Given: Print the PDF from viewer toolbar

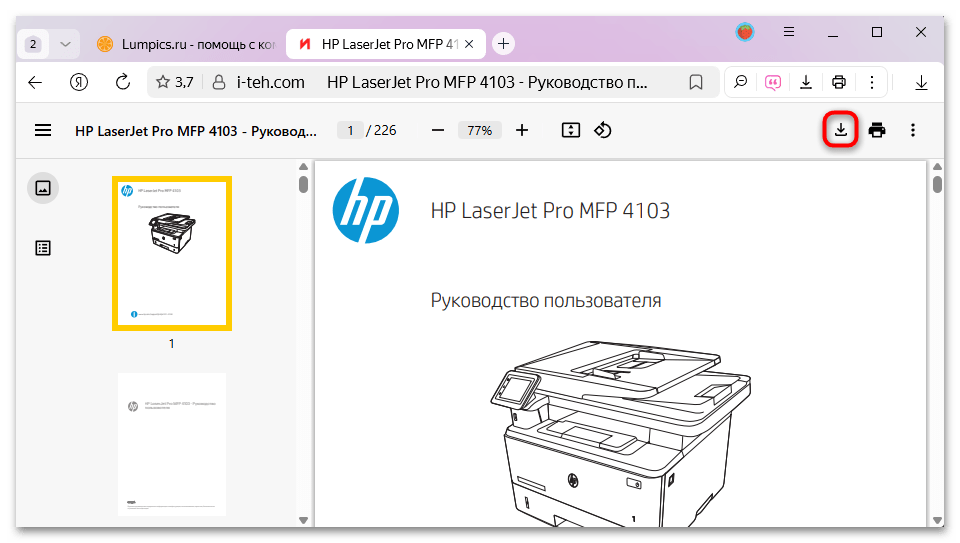Looking at the screenshot, I should pos(877,130).
